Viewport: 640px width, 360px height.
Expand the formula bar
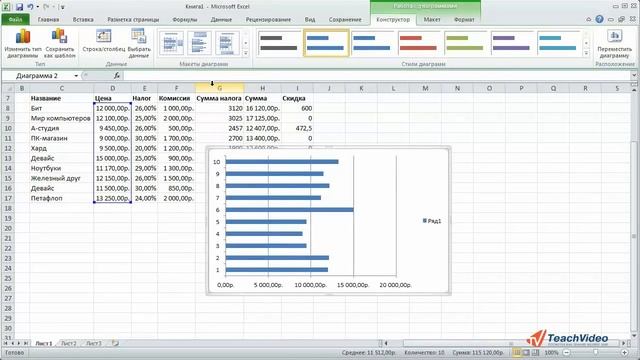click(x=633, y=76)
